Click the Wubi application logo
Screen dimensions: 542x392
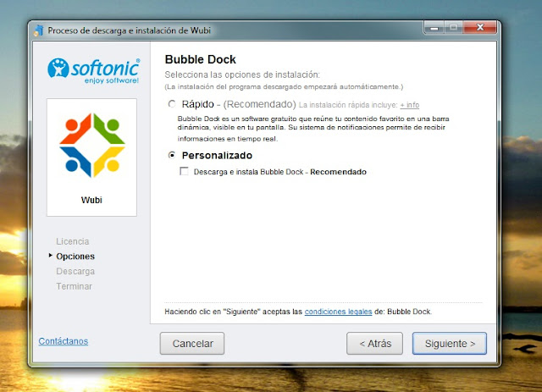coord(92,145)
